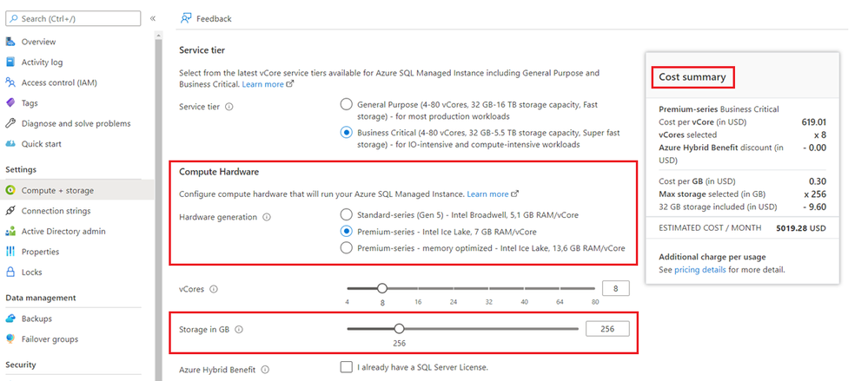Click the Data management section heading

tap(41, 298)
